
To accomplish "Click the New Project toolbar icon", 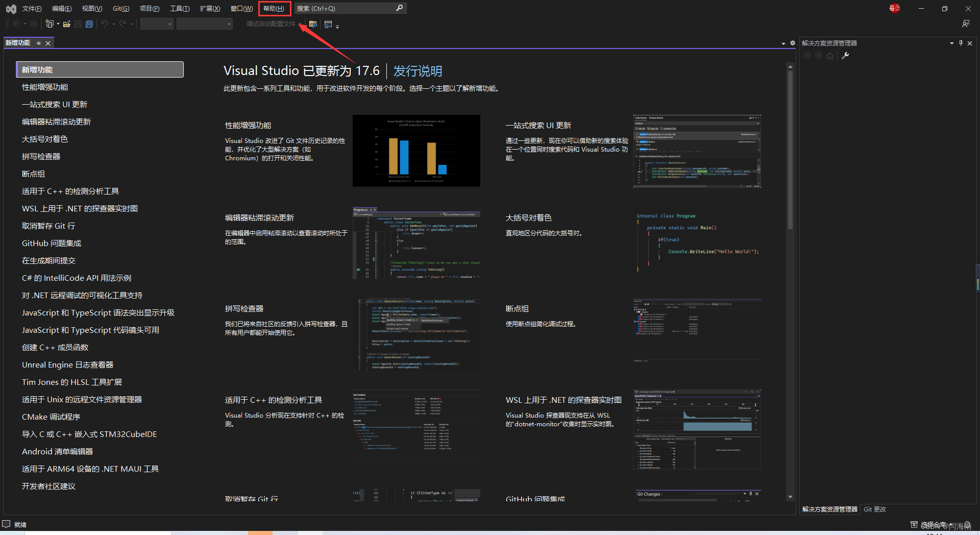I will [50, 24].
